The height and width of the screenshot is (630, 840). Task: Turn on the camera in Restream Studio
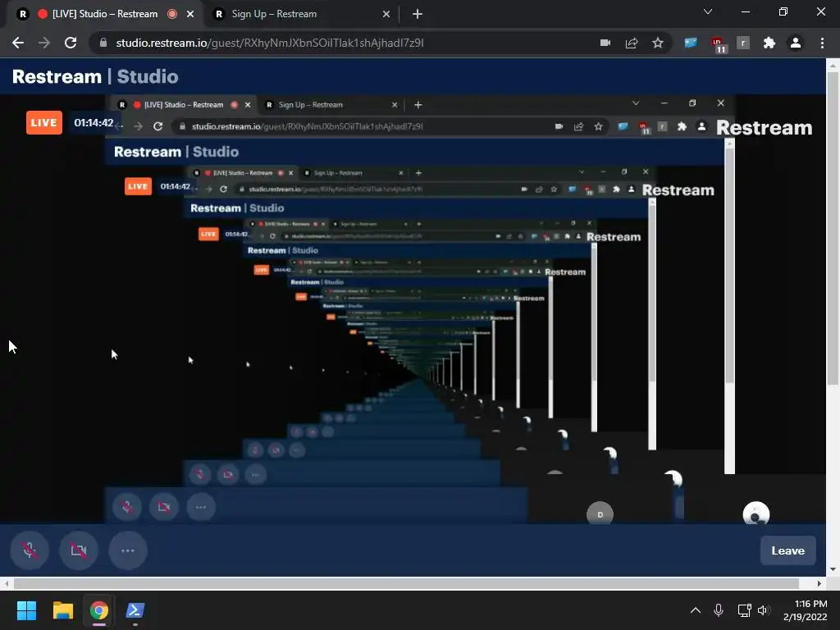click(x=79, y=550)
